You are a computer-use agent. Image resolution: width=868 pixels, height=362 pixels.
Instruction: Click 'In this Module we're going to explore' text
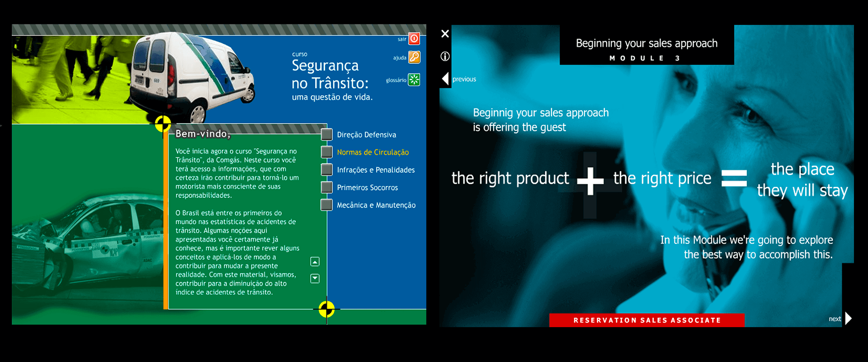pyautogui.click(x=746, y=240)
